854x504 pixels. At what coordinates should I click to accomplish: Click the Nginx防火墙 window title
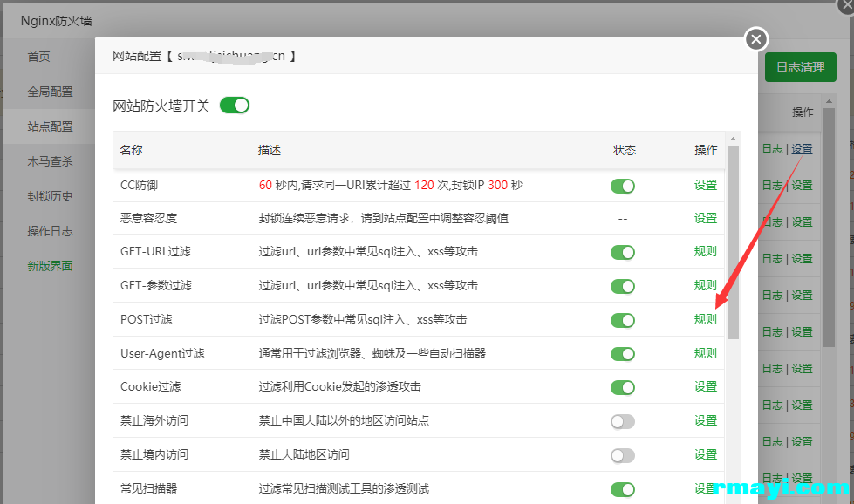click(x=56, y=21)
